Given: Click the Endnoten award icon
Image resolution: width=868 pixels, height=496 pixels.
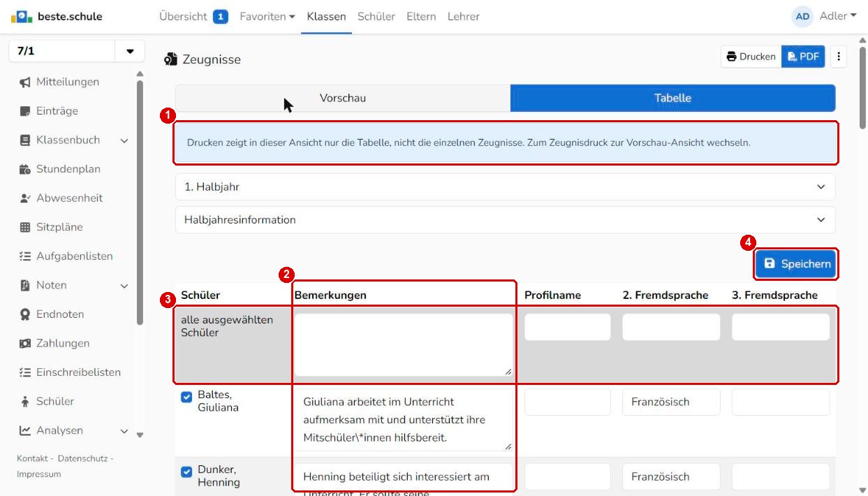Looking at the screenshot, I should [25, 314].
